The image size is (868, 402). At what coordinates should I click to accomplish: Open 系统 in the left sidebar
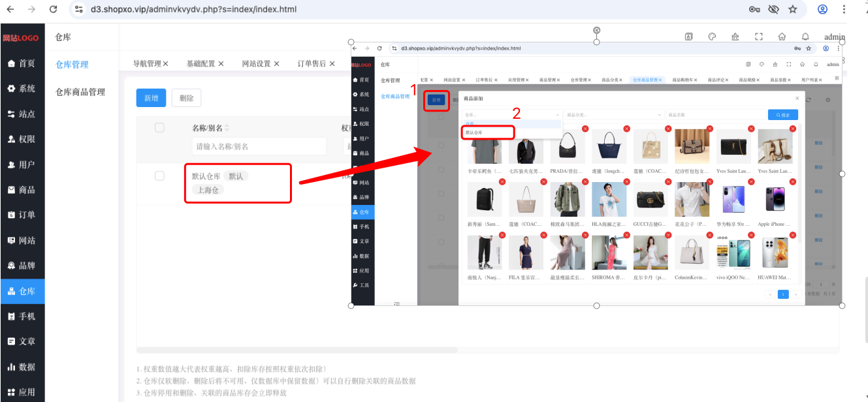22,89
